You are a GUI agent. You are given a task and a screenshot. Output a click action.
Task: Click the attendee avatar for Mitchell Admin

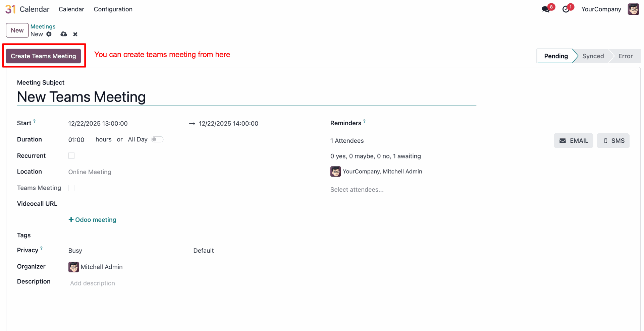[x=335, y=172]
